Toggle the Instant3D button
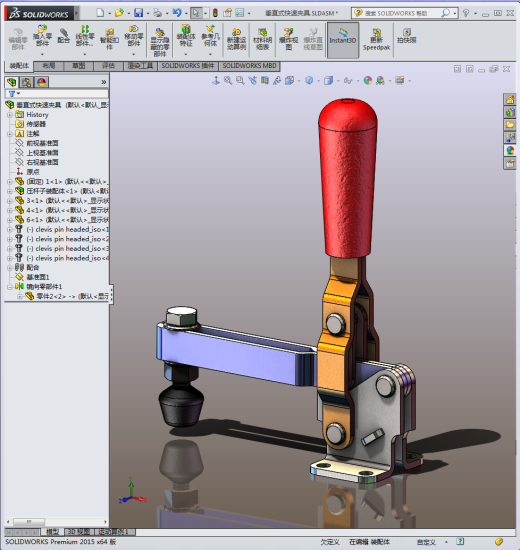Screen dimensions: 520x550 (343, 40)
